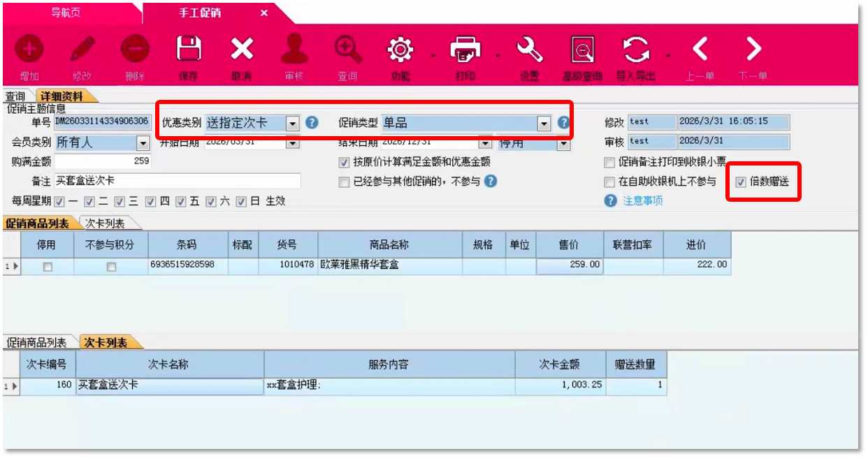
Task: Uncheck the Sunday 日 weekday checkbox
Action: [241, 201]
